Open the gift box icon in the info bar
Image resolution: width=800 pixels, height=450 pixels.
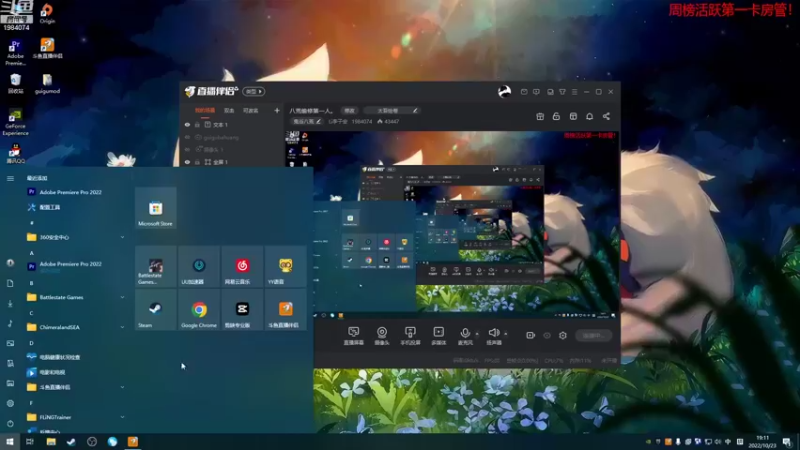pyautogui.click(x=540, y=116)
